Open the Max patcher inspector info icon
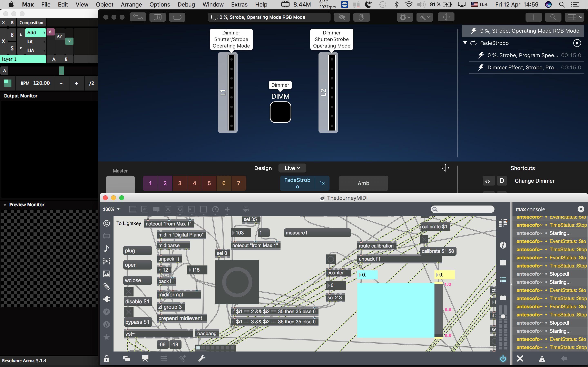This screenshot has width=588, height=367. click(503, 245)
